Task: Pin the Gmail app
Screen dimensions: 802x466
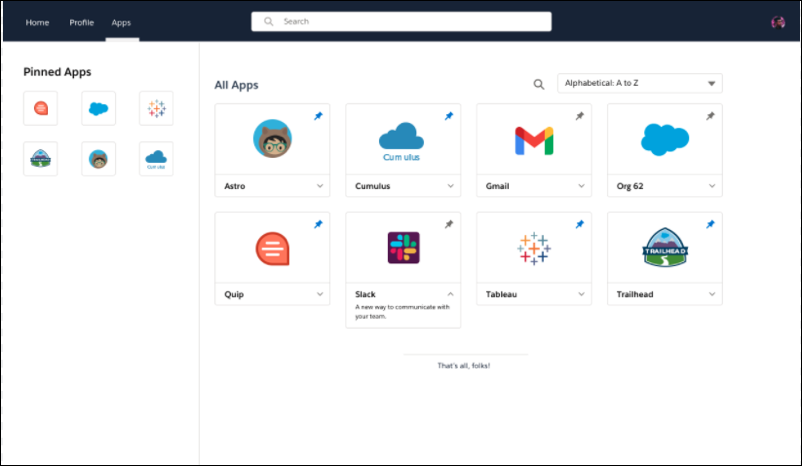Action: (x=580, y=116)
